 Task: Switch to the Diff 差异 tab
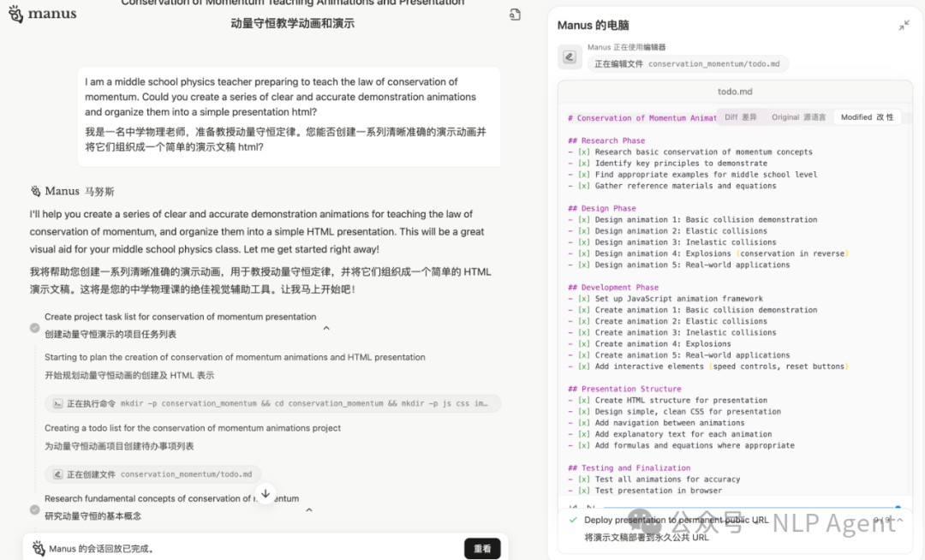tap(740, 116)
